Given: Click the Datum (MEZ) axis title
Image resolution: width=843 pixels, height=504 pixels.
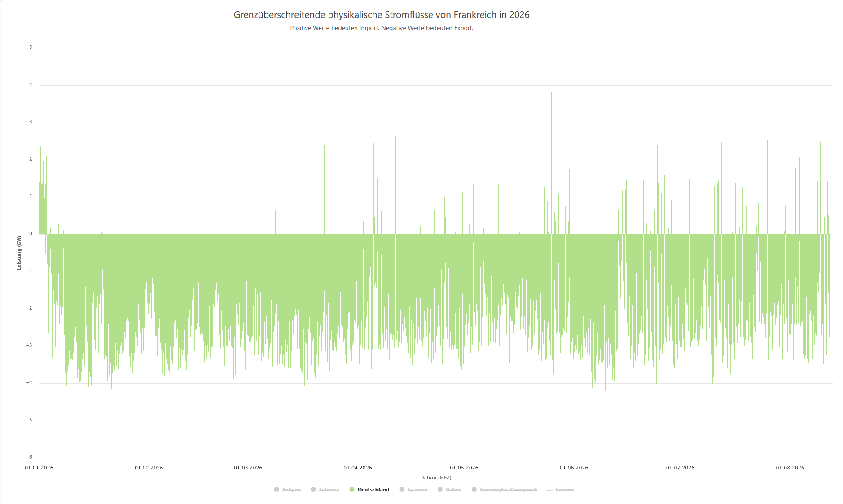Looking at the screenshot, I should [x=435, y=478].
